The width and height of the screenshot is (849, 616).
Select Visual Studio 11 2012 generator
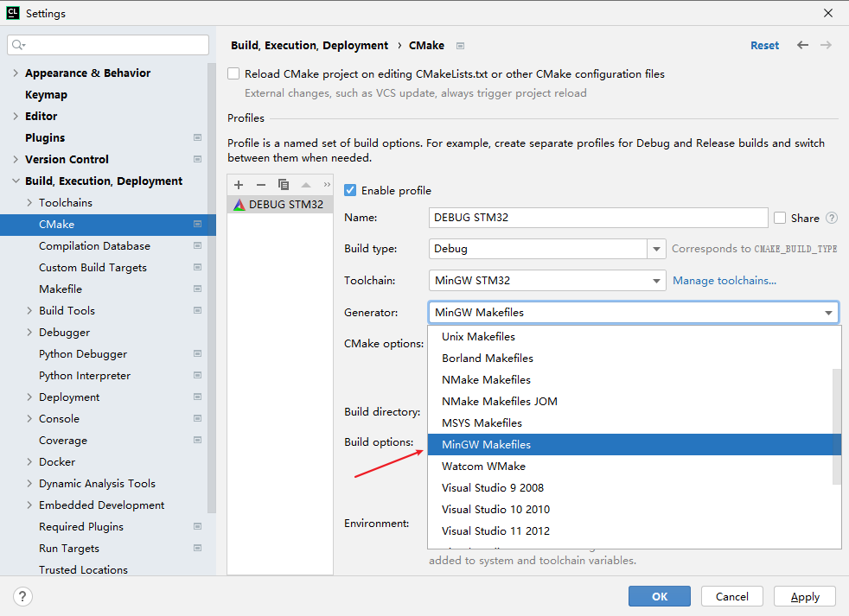[x=630, y=531]
